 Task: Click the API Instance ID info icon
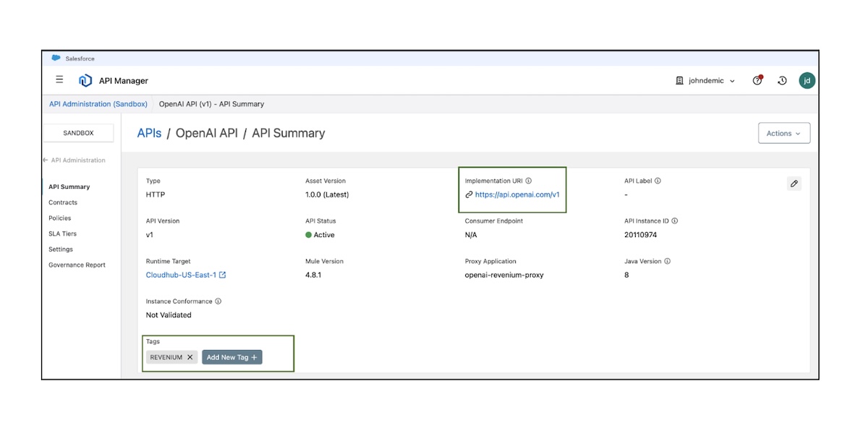674,221
